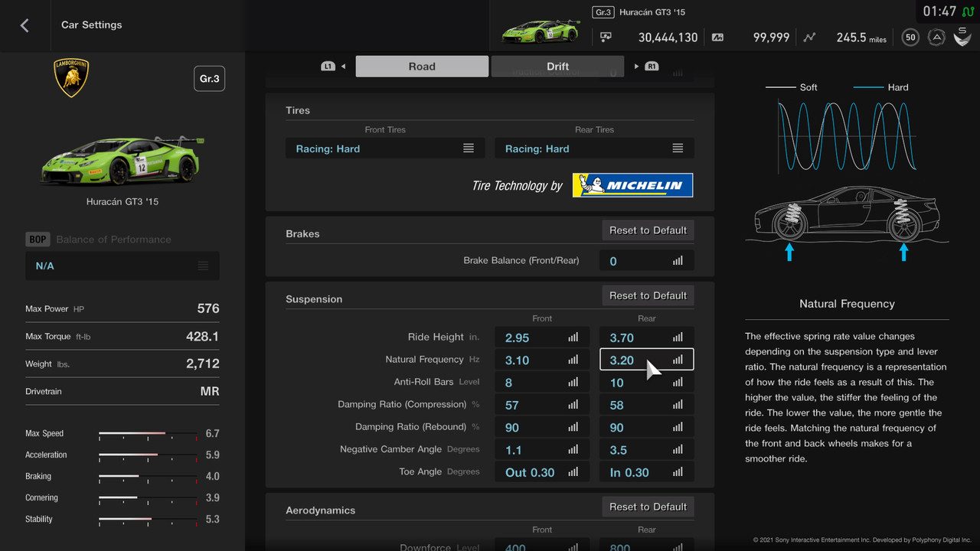Viewport: 980px width, 551px height.
Task: Click rear Negative Camber bar-graph icon
Action: click(x=678, y=450)
